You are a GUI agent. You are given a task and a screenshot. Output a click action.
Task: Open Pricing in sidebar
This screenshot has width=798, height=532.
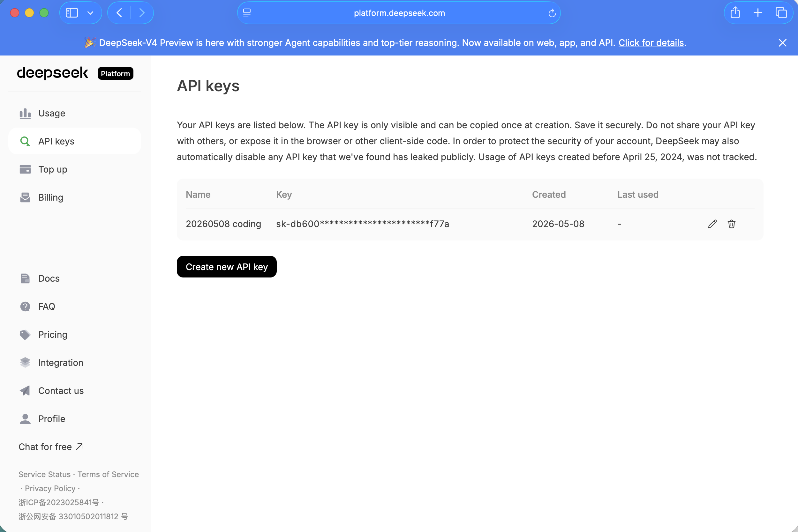(x=74, y=335)
